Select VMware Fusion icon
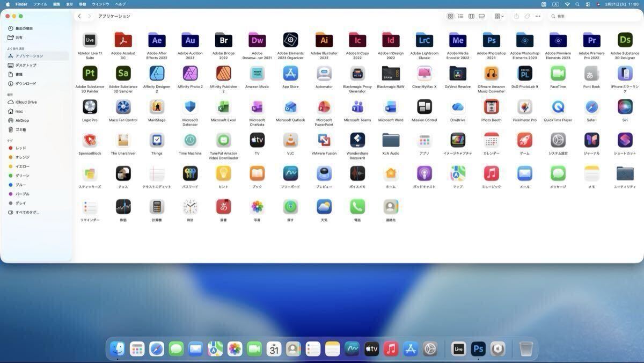The height and width of the screenshot is (363, 644). [x=324, y=140]
